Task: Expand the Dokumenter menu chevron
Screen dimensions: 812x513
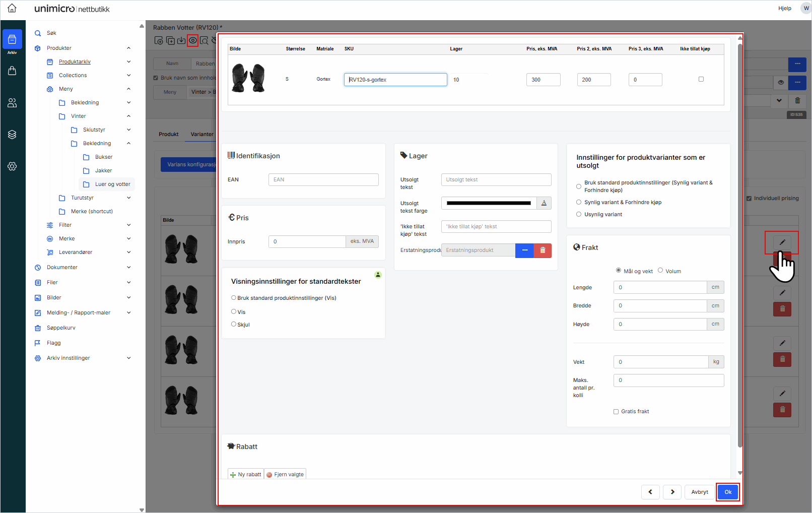Action: (x=129, y=268)
